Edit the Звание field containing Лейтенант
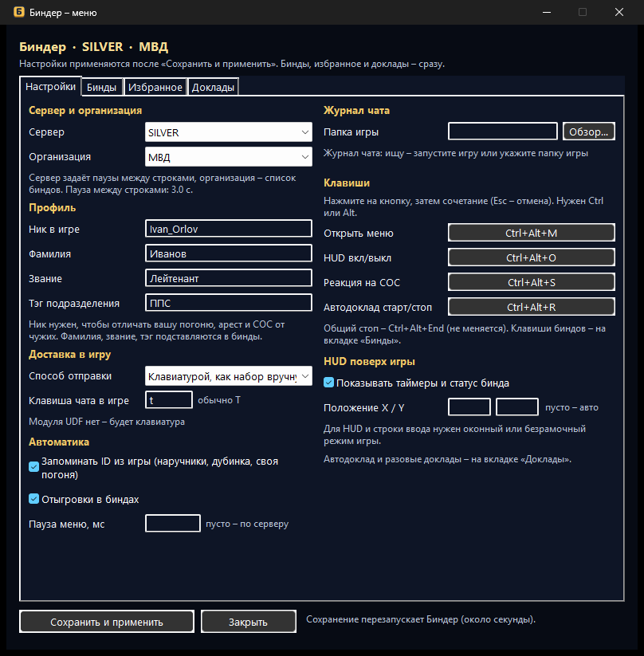Viewport: 644px width, 656px height. 229,278
